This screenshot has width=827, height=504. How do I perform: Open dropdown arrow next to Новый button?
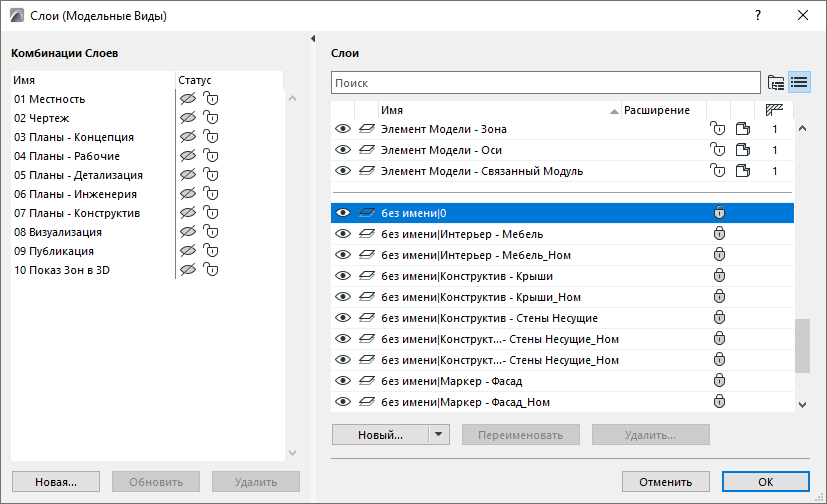[x=438, y=435]
